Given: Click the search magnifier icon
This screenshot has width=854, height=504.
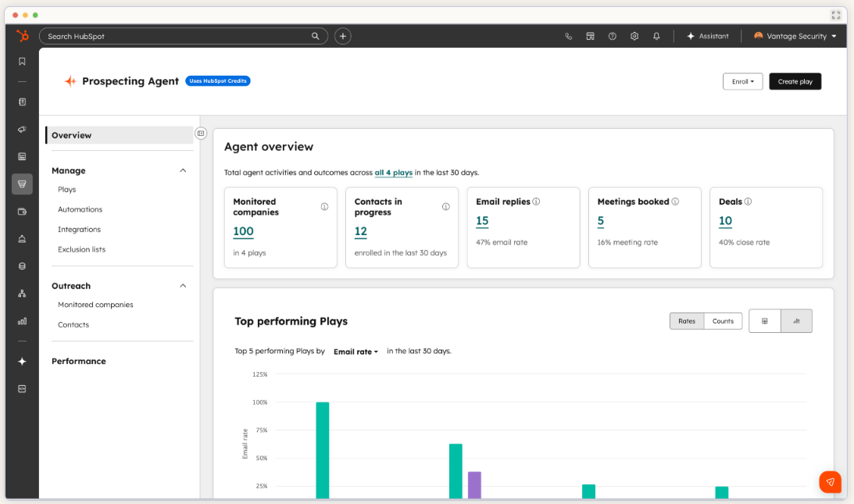Looking at the screenshot, I should [x=316, y=36].
